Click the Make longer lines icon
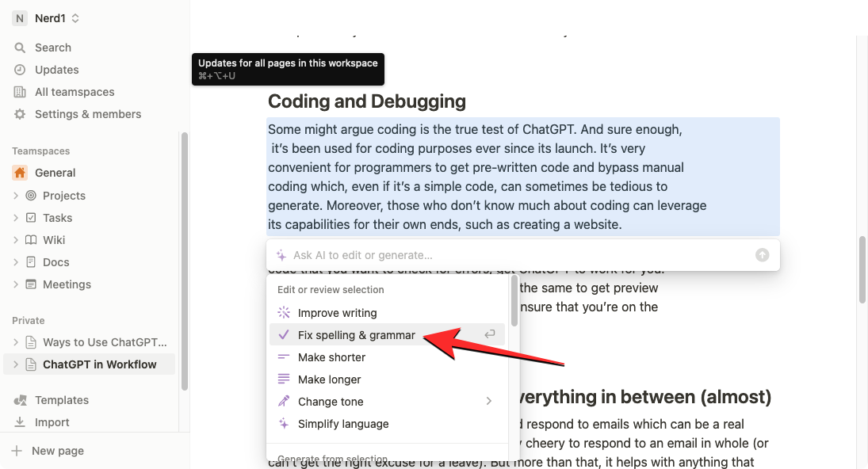The height and width of the screenshot is (469, 868). [x=284, y=379]
